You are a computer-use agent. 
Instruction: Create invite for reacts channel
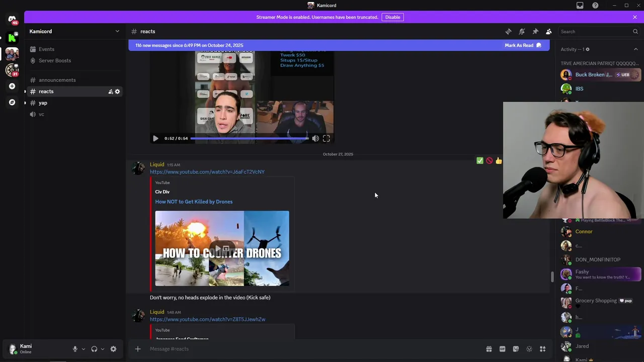(x=110, y=92)
